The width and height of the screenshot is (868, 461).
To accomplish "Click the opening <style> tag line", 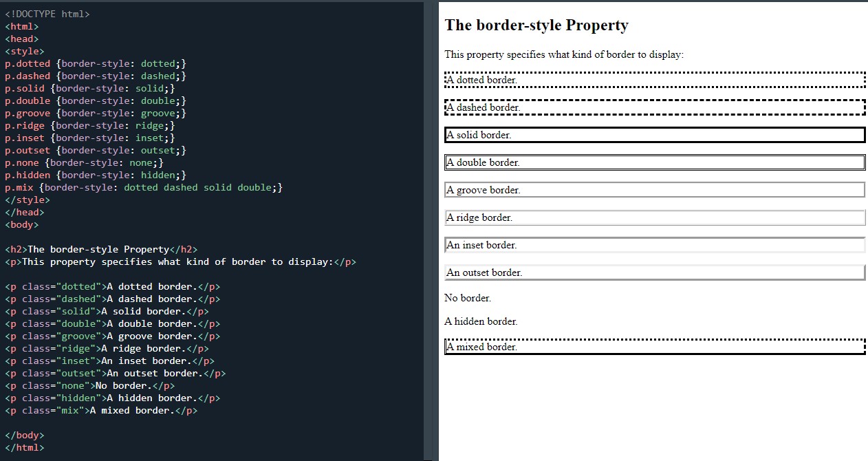I will [x=25, y=51].
